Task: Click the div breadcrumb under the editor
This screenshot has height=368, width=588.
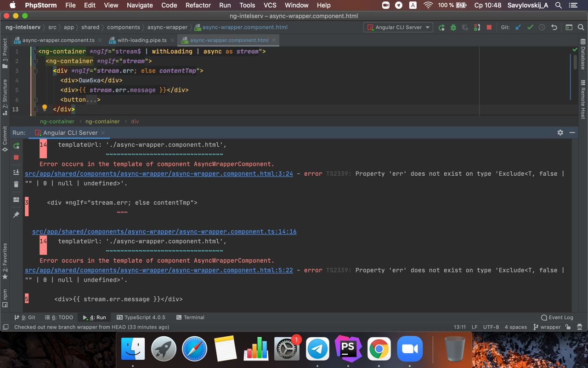Action: pyautogui.click(x=135, y=121)
